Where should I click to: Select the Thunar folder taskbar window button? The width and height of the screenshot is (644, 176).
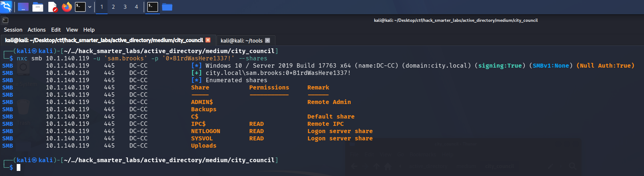tap(167, 7)
